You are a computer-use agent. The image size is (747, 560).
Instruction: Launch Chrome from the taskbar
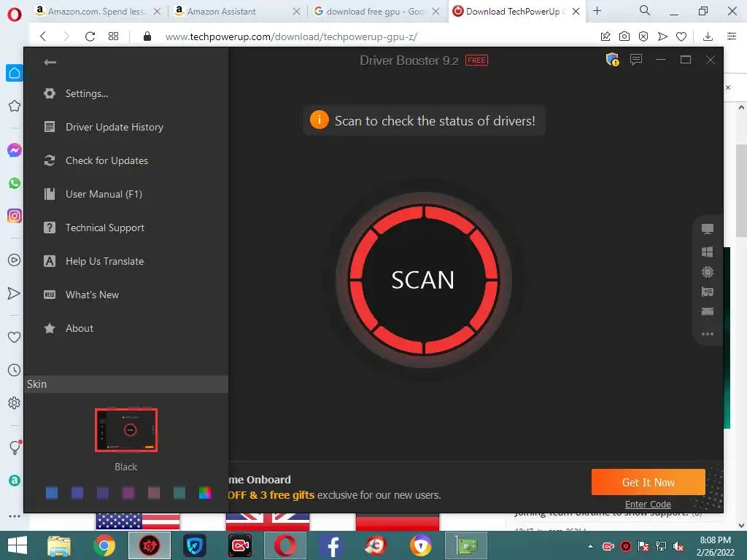[x=104, y=545]
